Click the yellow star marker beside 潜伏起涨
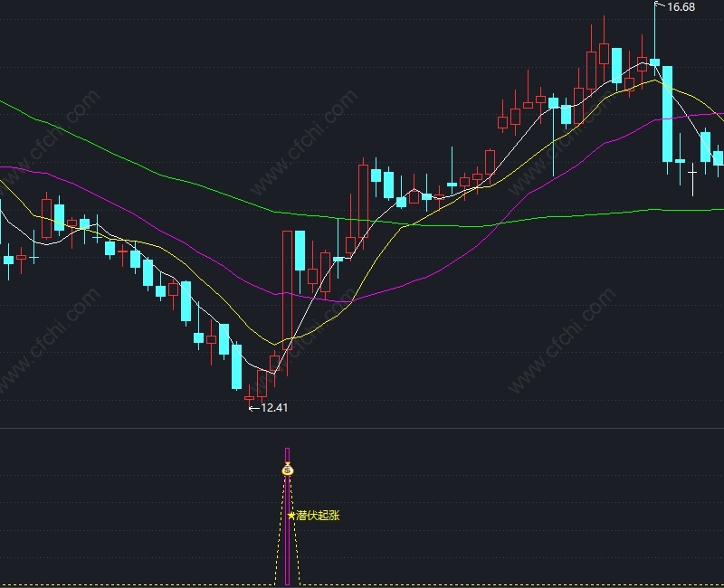Viewport: 724px width, 588px height. tap(291, 516)
